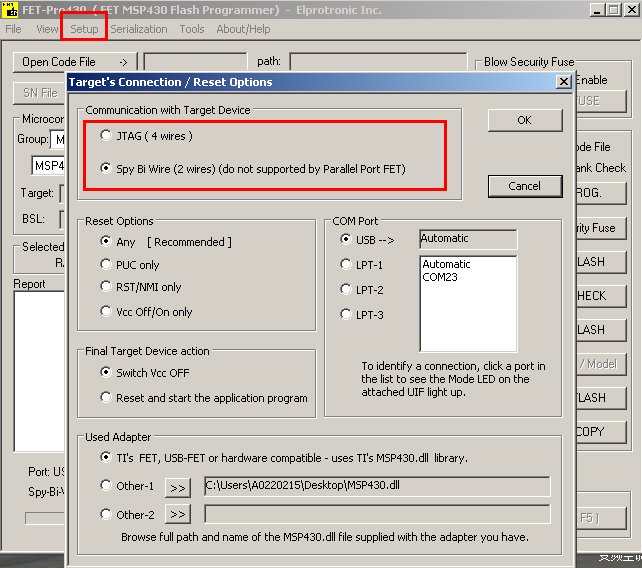Open the Serialization menu

click(x=139, y=29)
